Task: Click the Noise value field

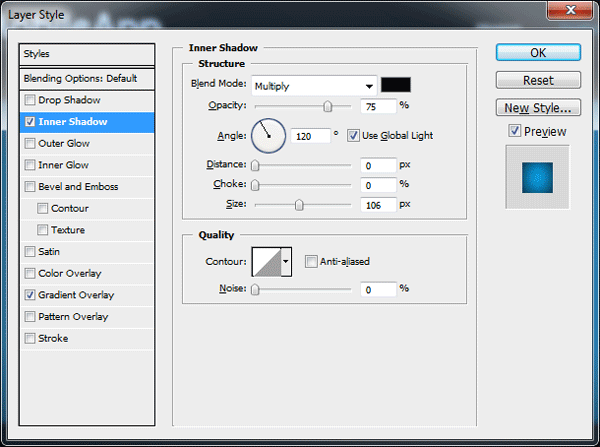Action: [x=378, y=290]
